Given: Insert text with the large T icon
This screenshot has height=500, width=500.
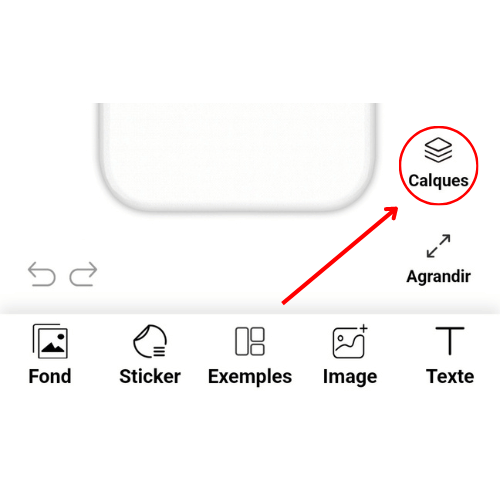Looking at the screenshot, I should coord(450,341).
